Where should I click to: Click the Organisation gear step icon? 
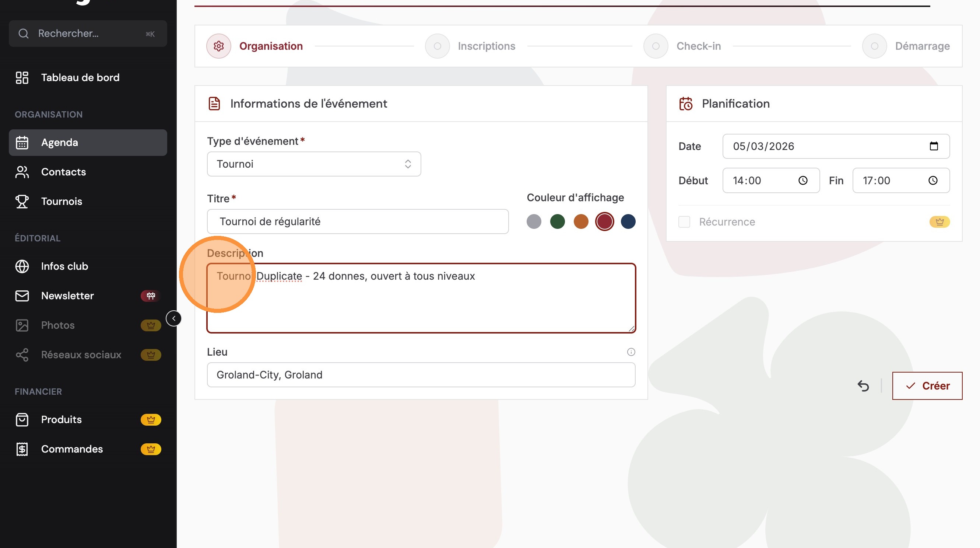pyautogui.click(x=219, y=46)
